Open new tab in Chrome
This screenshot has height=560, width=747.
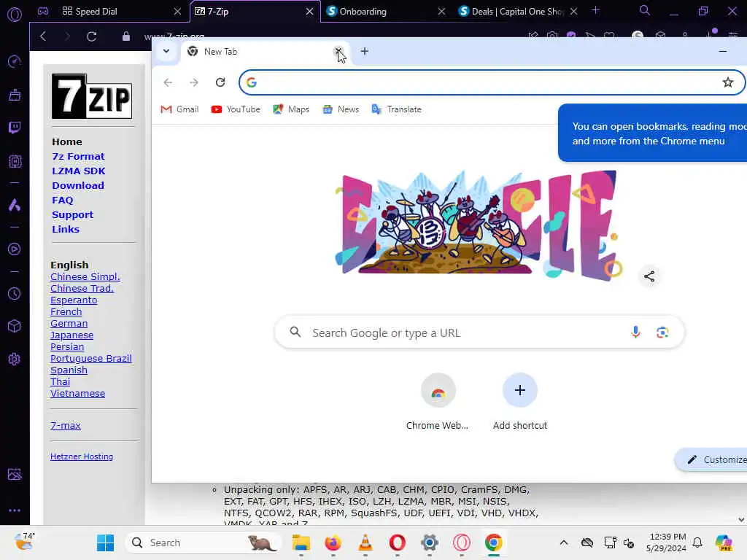pos(365,52)
